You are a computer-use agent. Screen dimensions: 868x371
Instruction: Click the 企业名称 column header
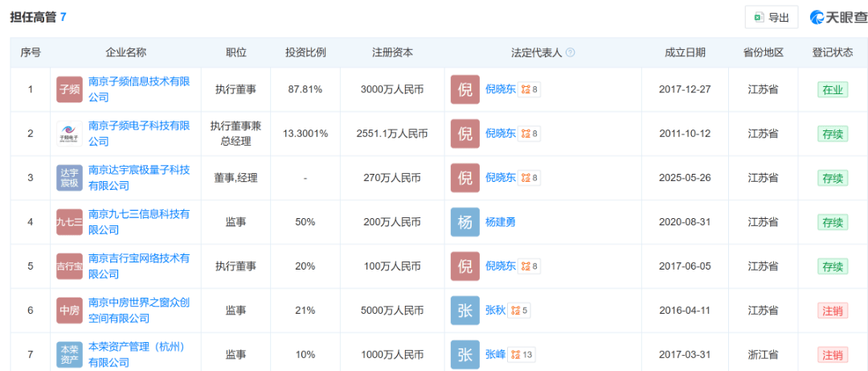(125, 52)
